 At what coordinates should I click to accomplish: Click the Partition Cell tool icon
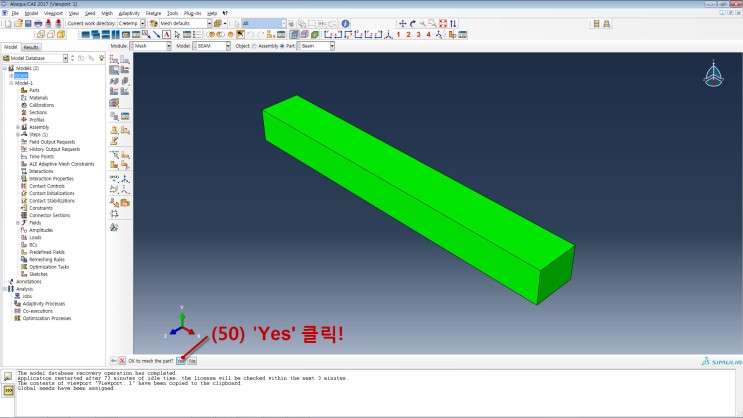point(114,165)
